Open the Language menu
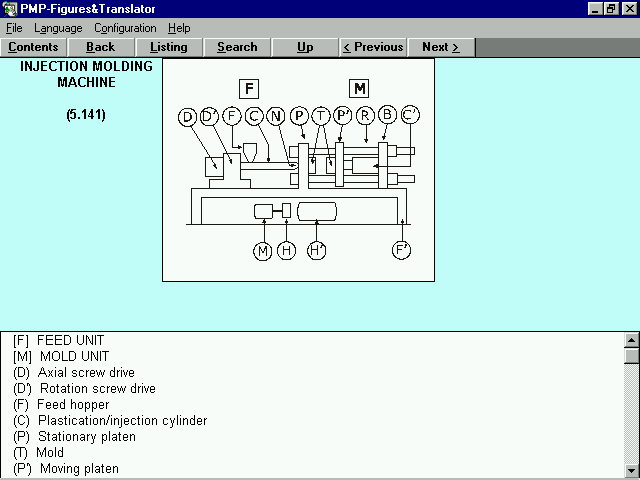640x480 pixels. point(58,28)
